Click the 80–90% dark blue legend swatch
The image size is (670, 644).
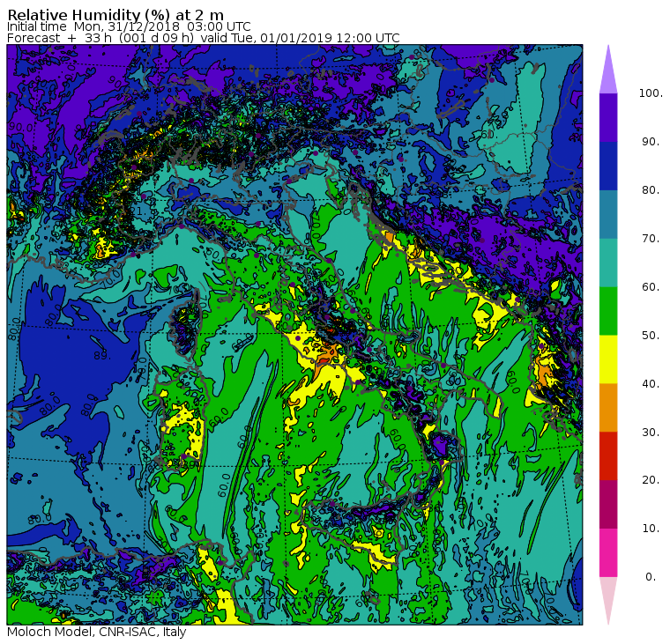tap(608, 166)
